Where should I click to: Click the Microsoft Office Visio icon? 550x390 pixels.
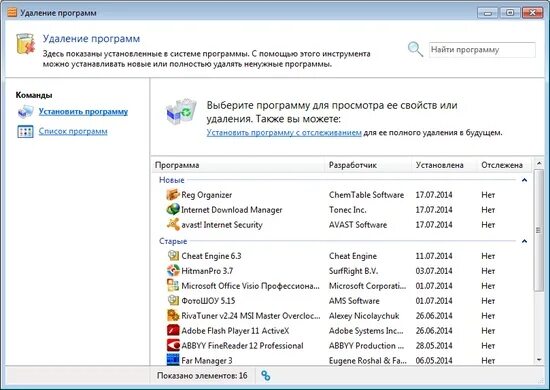[173, 285]
